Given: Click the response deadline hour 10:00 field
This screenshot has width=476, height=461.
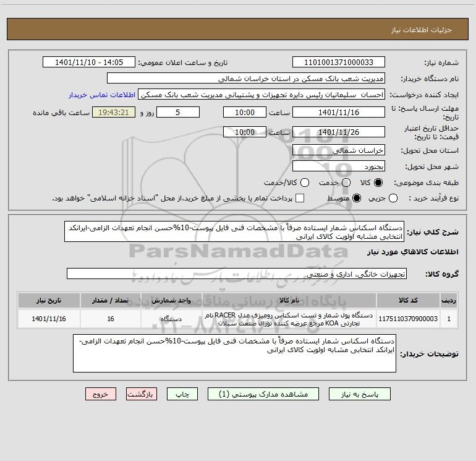Looking at the screenshot, I should pos(245,112).
